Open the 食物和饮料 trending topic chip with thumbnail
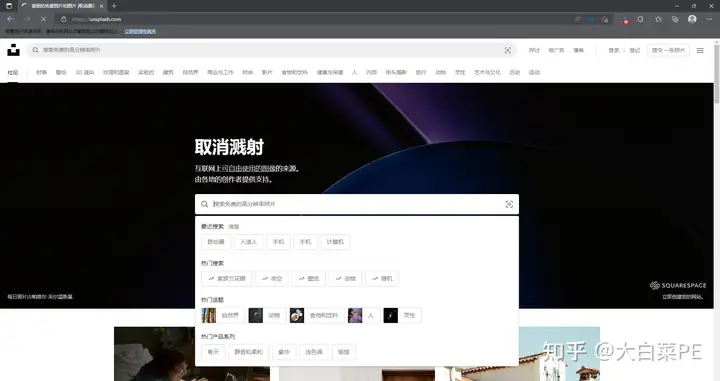The image size is (720, 381). coord(317,315)
